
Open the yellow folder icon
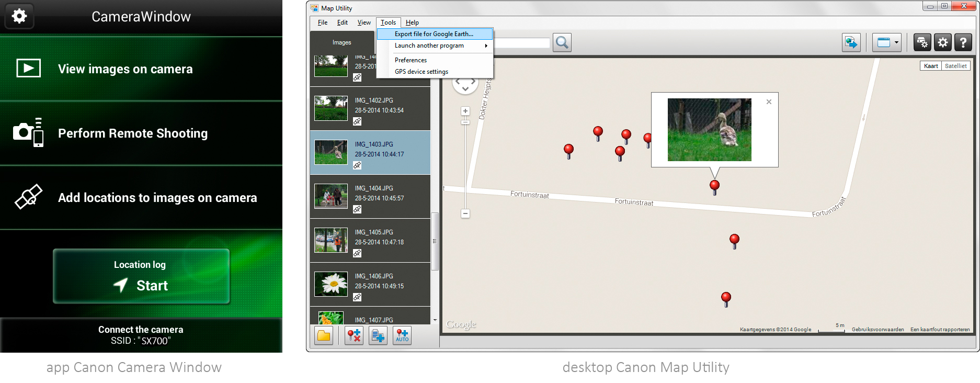tap(324, 335)
